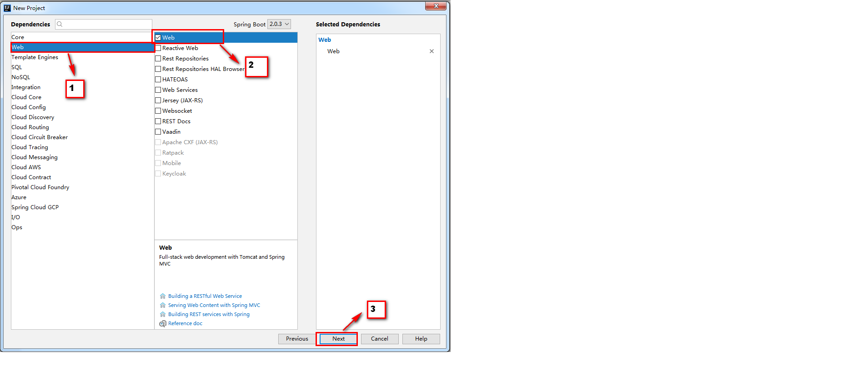Open Serving Web Content with Spring MVC
This screenshot has width=868, height=387.
(x=214, y=305)
